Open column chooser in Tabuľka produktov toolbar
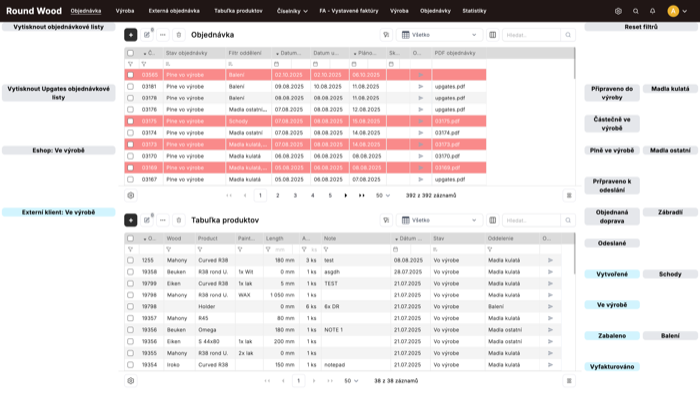Screen dimensions: 700x393 point(492,220)
